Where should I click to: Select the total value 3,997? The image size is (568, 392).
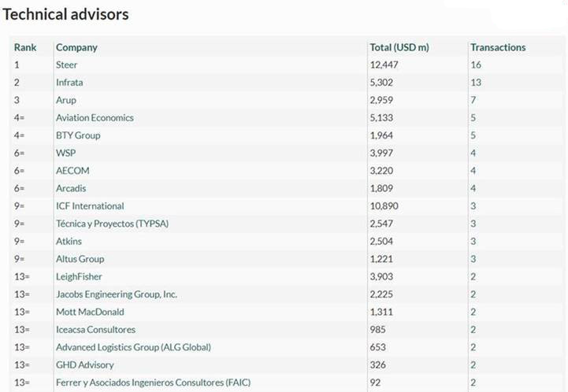click(x=381, y=153)
